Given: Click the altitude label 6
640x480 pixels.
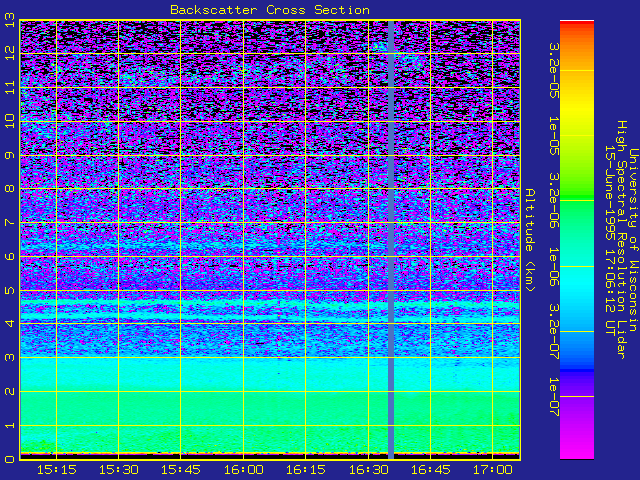Looking at the screenshot, I should pyautogui.click(x=10, y=256).
